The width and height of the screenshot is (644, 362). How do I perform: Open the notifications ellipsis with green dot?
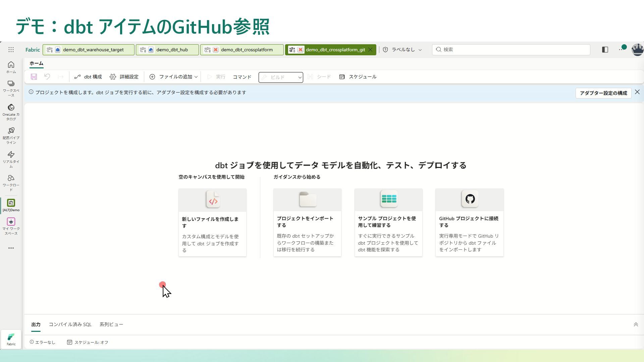click(x=622, y=49)
